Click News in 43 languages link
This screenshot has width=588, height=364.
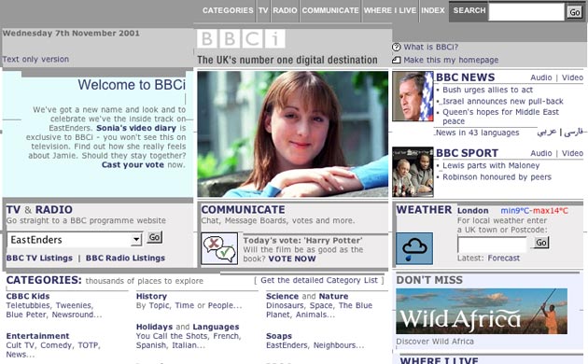click(477, 133)
